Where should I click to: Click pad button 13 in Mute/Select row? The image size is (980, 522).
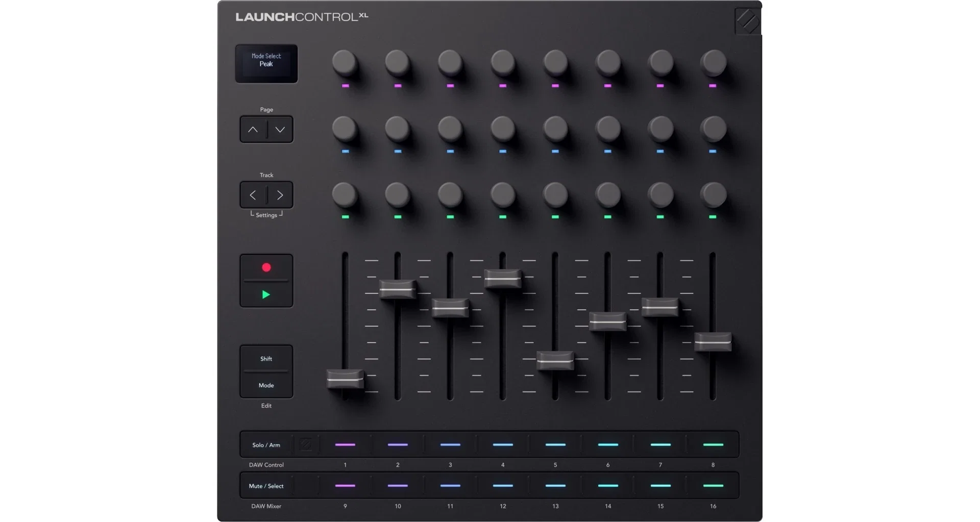pos(555,485)
